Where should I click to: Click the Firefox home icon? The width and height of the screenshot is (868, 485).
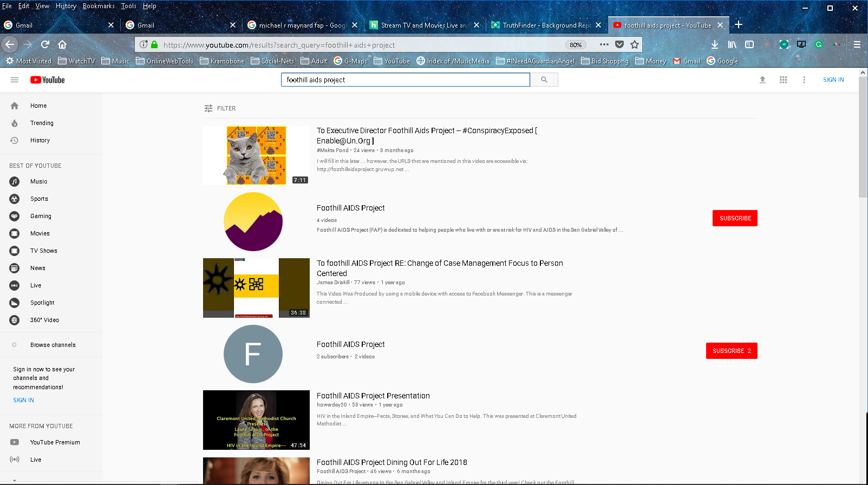coord(62,44)
